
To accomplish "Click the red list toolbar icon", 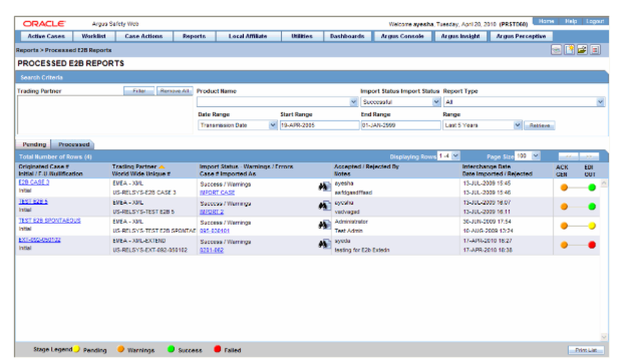I will pyautogui.click(x=595, y=50).
